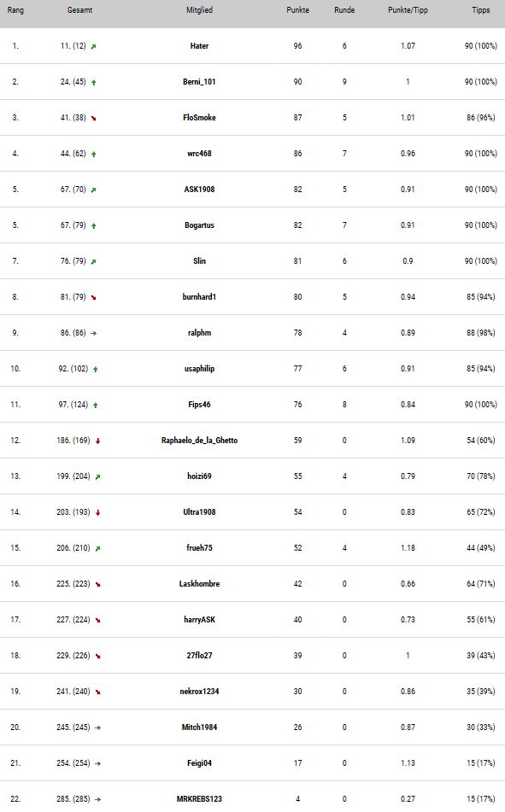Open member profile Hater

point(199,45)
